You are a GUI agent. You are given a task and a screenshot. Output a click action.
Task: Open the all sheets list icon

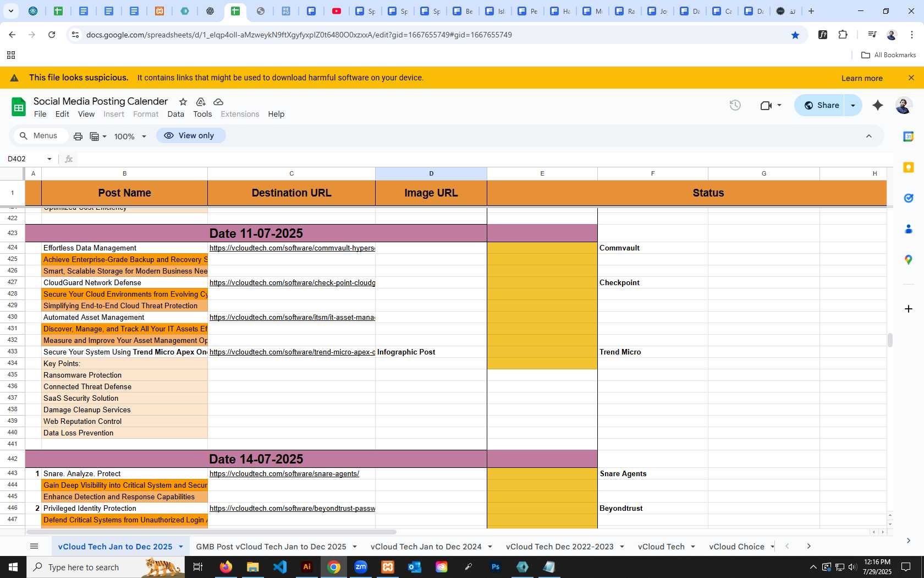pyautogui.click(x=34, y=546)
